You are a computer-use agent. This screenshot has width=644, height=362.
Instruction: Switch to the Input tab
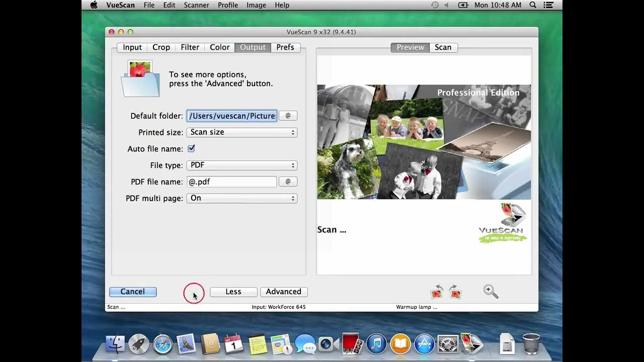click(132, 47)
